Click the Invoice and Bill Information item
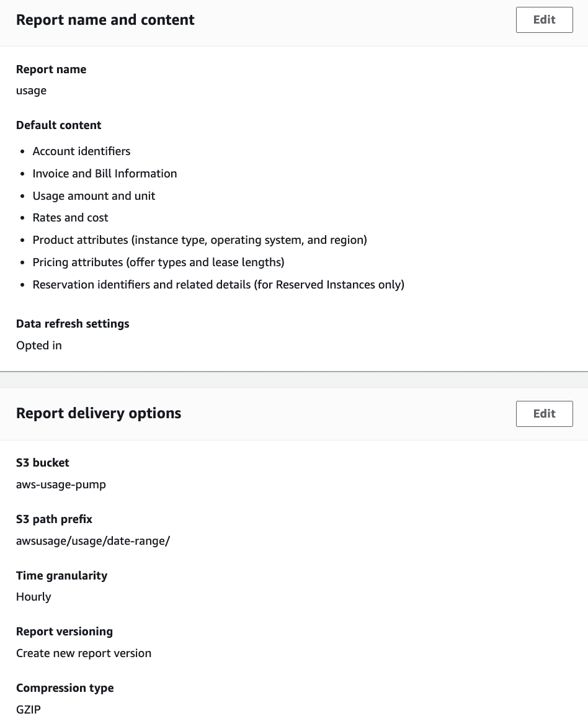The height and width of the screenshot is (721, 588). click(105, 173)
